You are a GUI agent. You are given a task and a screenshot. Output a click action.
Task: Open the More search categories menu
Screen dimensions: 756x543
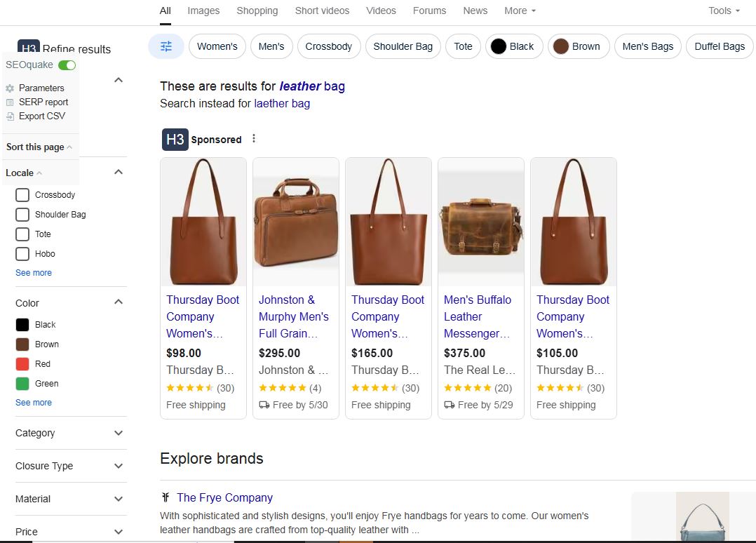519,11
